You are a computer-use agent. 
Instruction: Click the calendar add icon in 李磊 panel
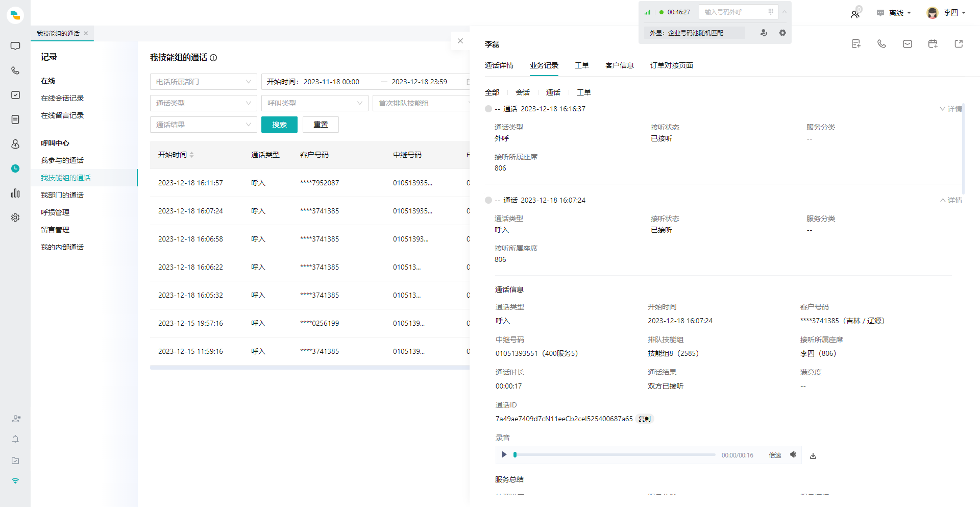pos(933,44)
